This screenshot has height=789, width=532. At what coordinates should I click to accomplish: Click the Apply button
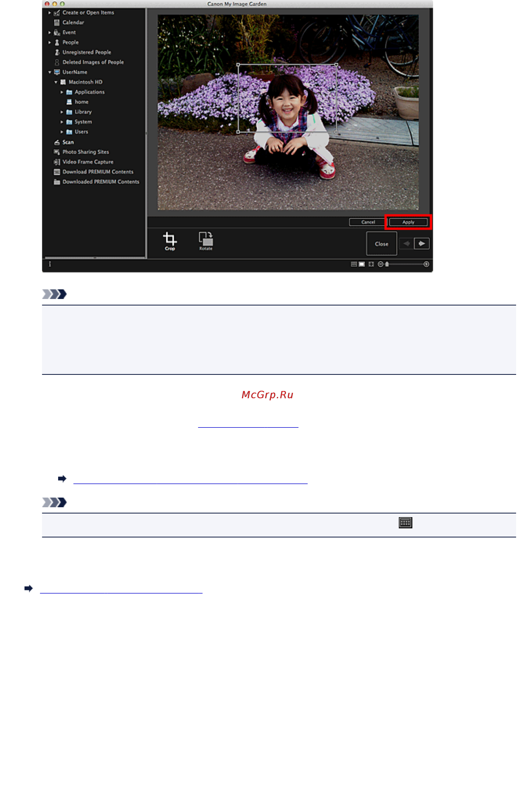408,222
